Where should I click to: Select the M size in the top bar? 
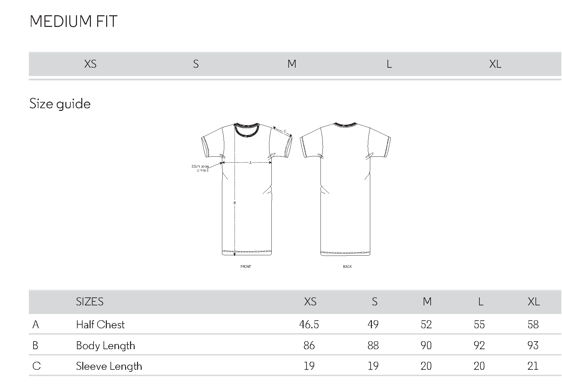point(292,64)
